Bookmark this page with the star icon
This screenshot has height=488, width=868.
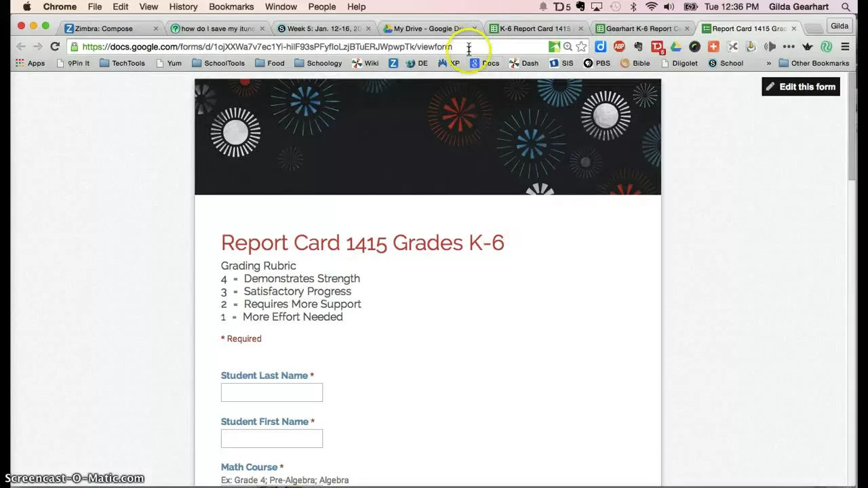[x=581, y=47]
